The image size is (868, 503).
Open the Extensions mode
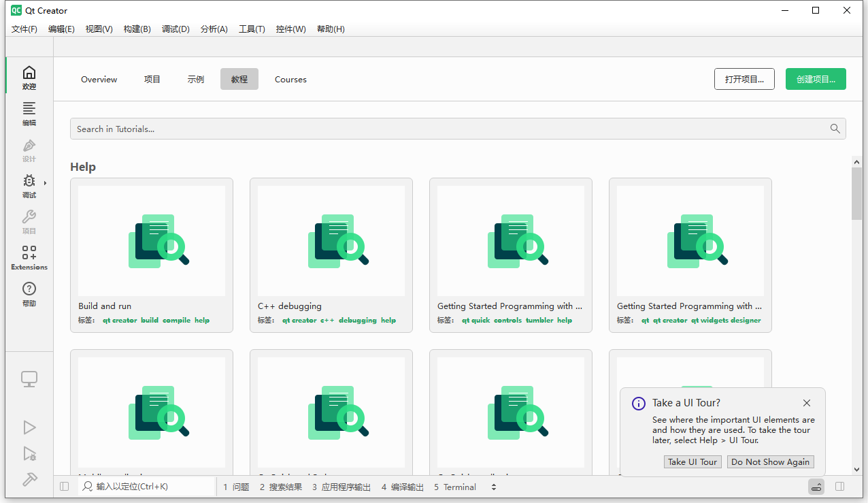point(29,257)
